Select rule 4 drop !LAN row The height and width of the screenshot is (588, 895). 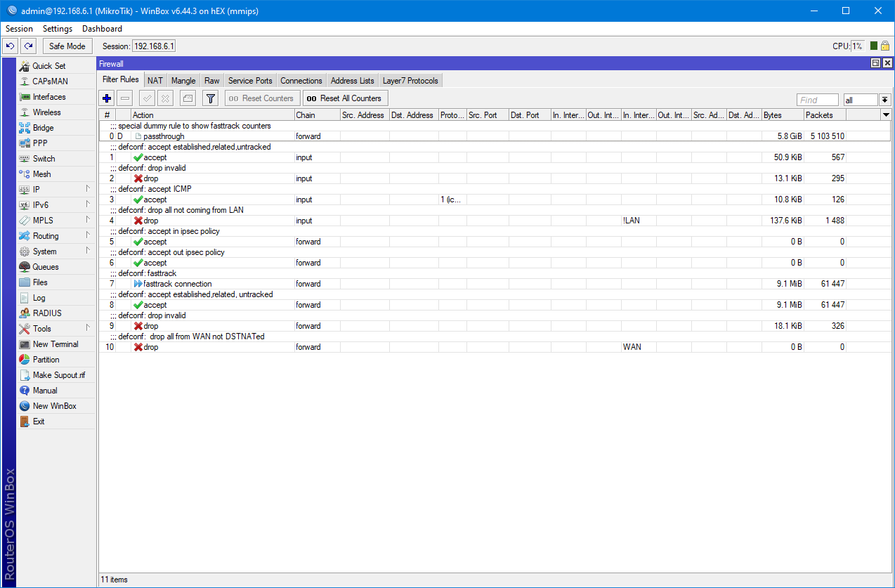tap(495, 221)
